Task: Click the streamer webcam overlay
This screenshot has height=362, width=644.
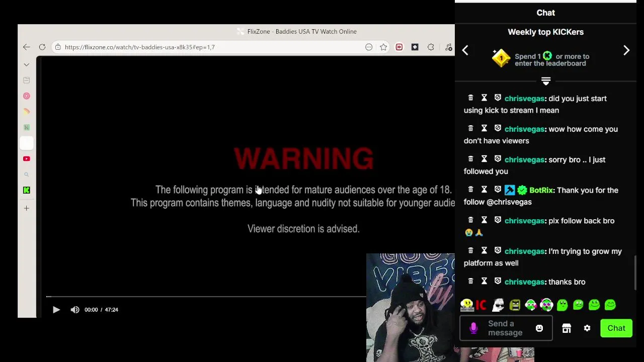Action: pyautogui.click(x=411, y=308)
